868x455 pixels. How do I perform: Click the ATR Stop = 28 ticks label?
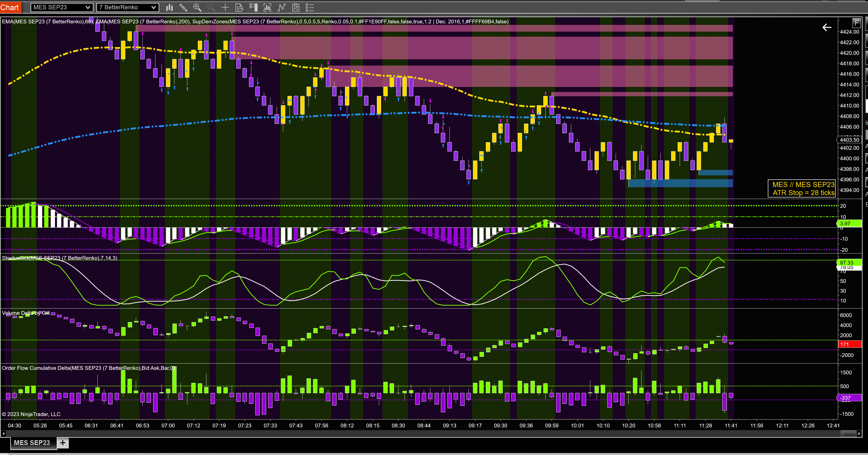click(x=803, y=193)
